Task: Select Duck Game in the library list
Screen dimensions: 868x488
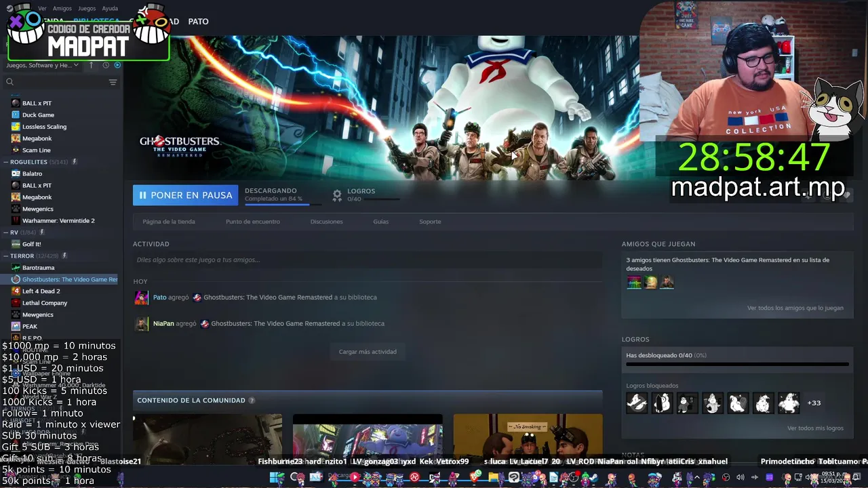Action: coord(38,115)
